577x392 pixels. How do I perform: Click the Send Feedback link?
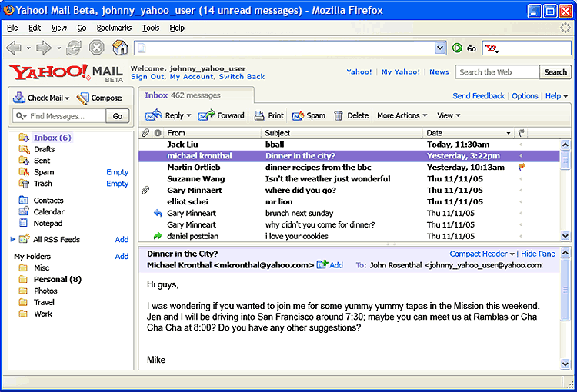point(479,96)
